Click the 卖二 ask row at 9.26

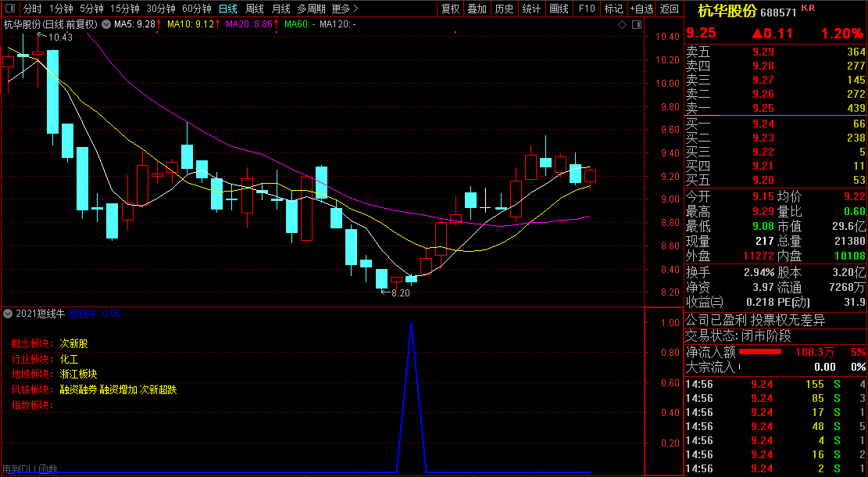(776, 94)
